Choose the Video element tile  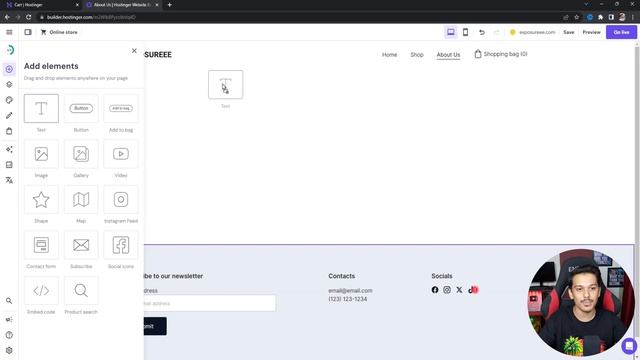point(121,154)
